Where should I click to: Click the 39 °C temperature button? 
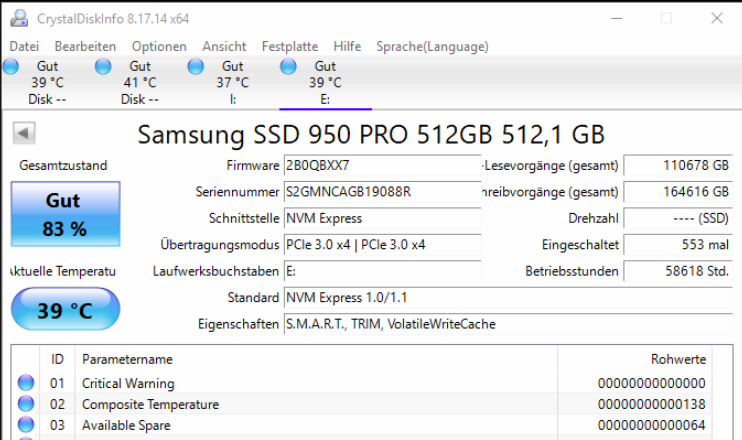click(x=65, y=309)
